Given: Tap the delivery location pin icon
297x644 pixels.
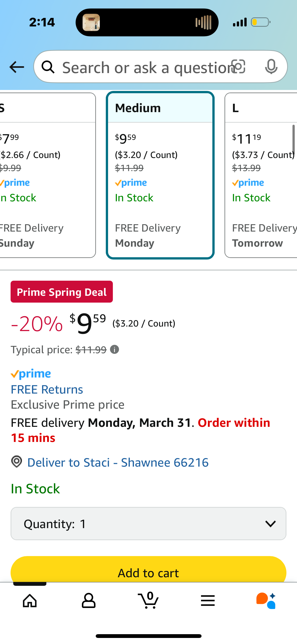Looking at the screenshot, I should point(17,462).
